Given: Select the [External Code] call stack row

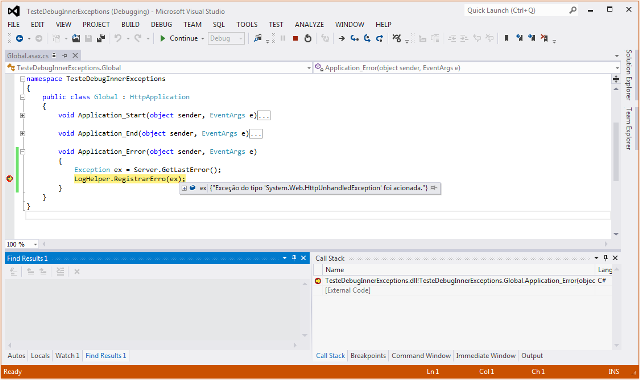Looking at the screenshot, I should pyautogui.click(x=462, y=290).
